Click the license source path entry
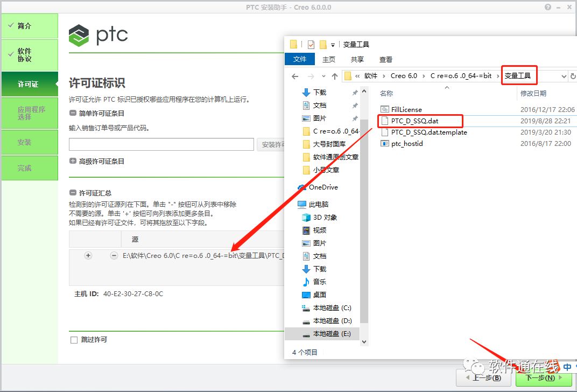Image resolution: width=577 pixels, height=392 pixels. (x=203, y=255)
